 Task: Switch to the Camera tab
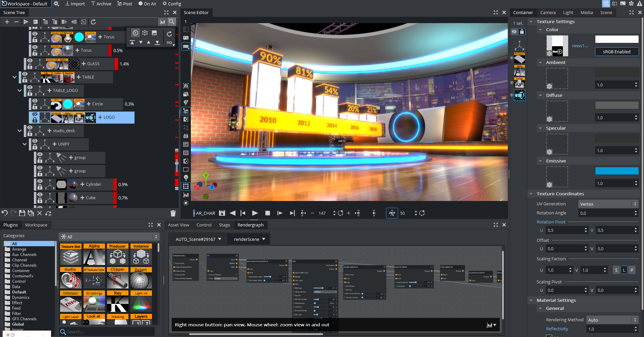click(548, 12)
